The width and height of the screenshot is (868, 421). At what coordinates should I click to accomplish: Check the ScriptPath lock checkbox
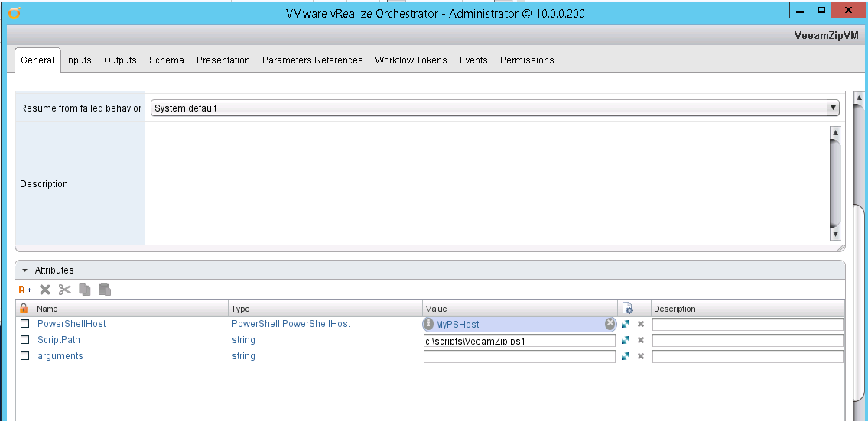coord(25,340)
